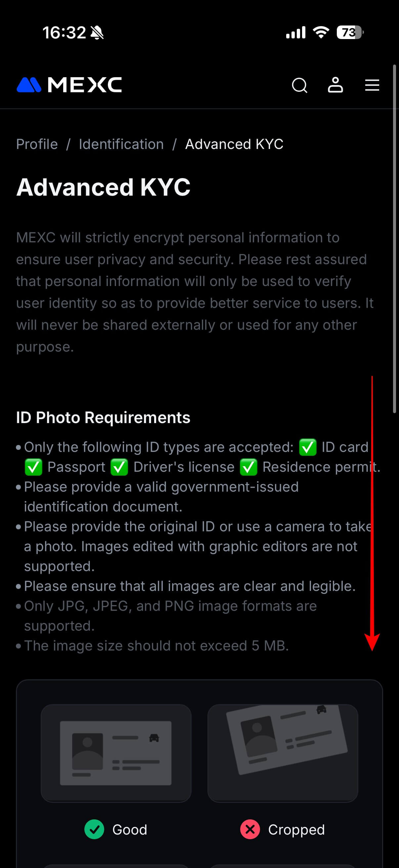This screenshot has width=399, height=868.
Task: Go to Identification breadcrumb link
Action: tap(121, 144)
